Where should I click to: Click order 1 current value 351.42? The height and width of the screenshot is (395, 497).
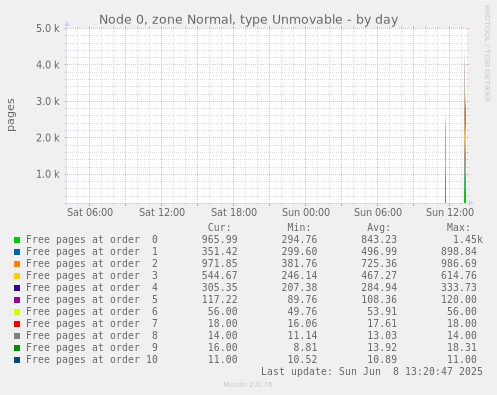[219, 252]
